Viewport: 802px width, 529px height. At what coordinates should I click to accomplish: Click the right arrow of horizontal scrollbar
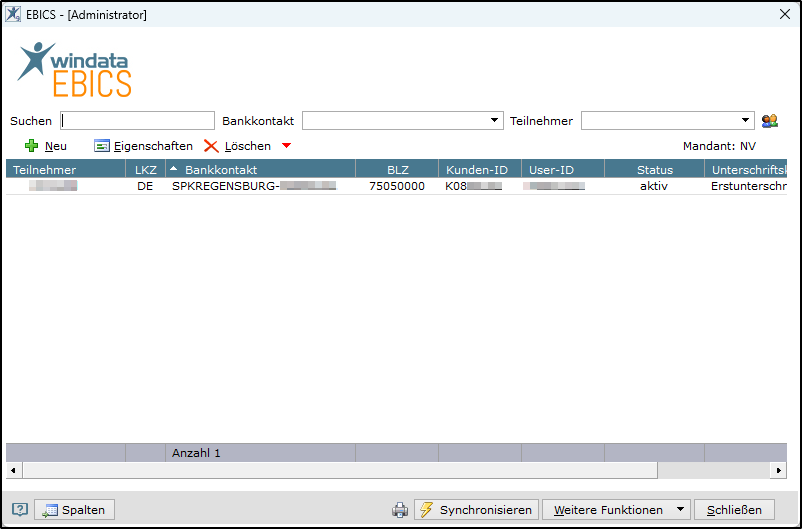[778, 470]
